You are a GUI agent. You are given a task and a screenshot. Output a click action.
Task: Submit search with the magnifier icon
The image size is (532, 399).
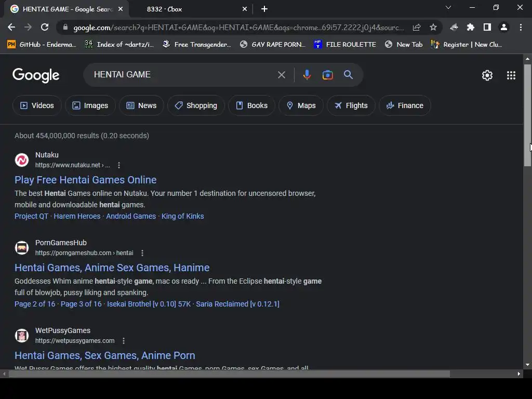[349, 75]
